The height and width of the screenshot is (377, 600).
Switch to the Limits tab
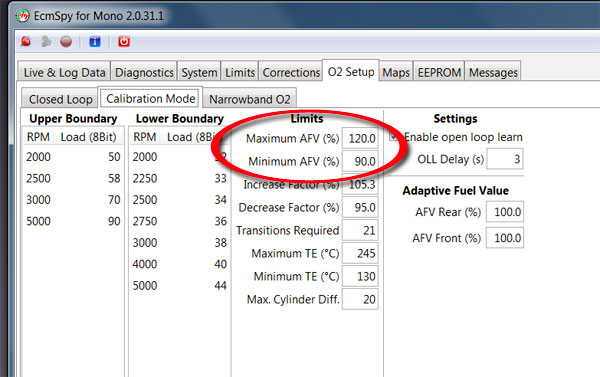(240, 72)
